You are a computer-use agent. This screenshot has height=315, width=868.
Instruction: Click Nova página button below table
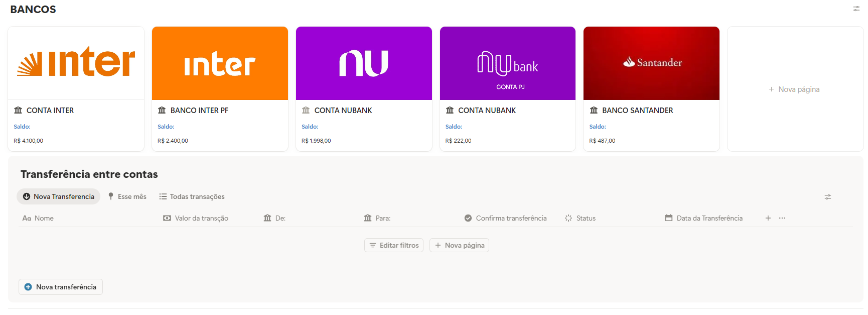pyautogui.click(x=459, y=245)
